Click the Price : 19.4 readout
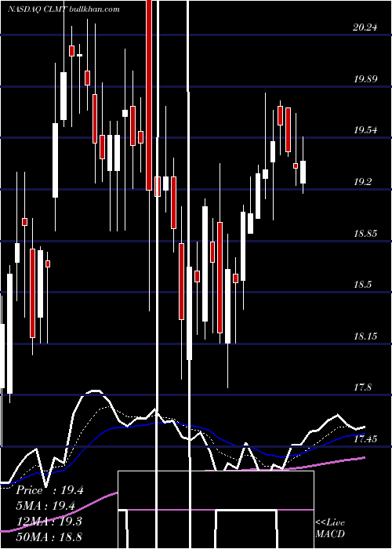 pyautogui.click(x=49, y=490)
